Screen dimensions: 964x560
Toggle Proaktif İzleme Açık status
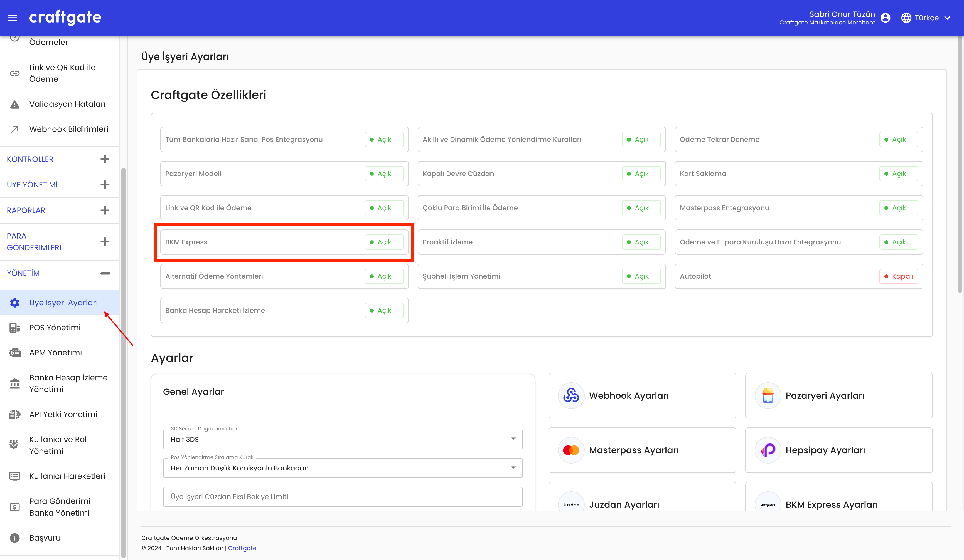[641, 242]
